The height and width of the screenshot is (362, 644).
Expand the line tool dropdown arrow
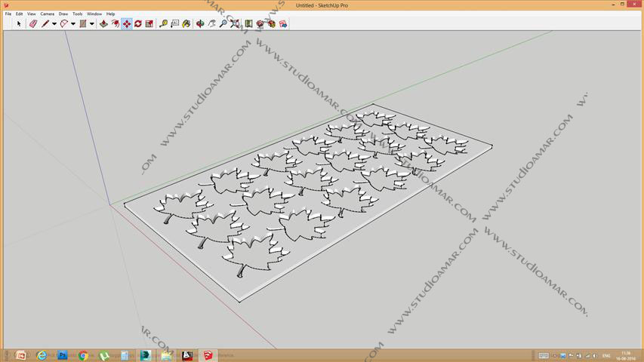pos(54,24)
